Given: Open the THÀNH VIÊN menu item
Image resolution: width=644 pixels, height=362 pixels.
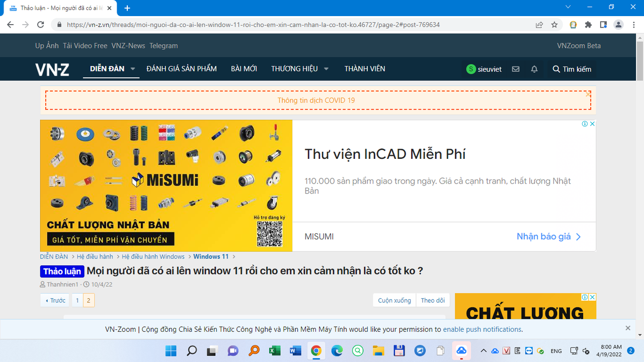Looking at the screenshot, I should [x=365, y=69].
